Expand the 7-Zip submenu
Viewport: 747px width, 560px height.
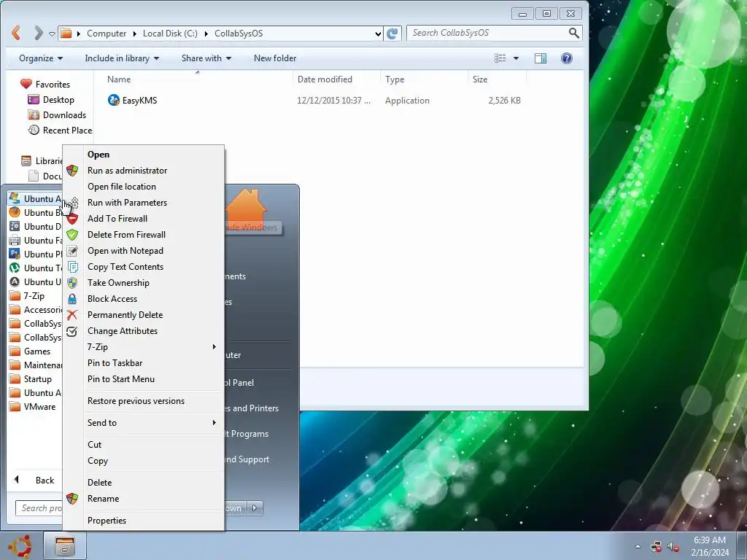[214, 346]
